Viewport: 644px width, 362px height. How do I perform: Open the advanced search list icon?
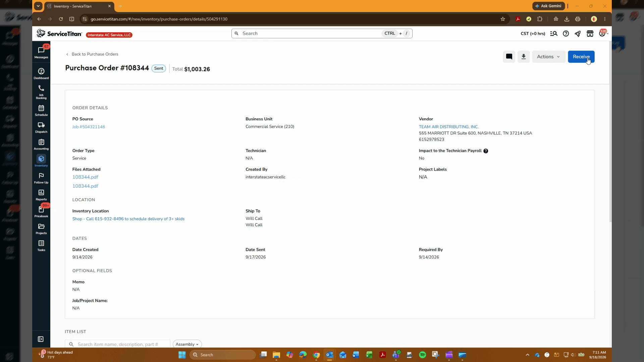pos(554,34)
